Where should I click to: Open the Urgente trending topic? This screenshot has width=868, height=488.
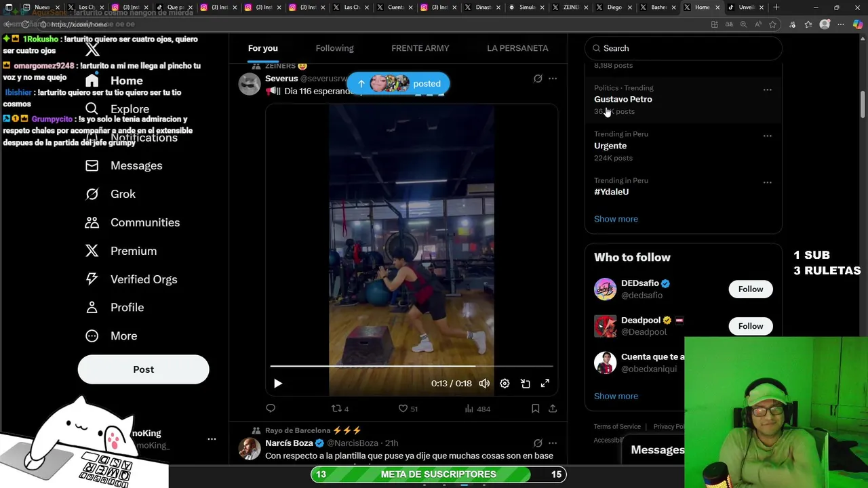point(610,146)
